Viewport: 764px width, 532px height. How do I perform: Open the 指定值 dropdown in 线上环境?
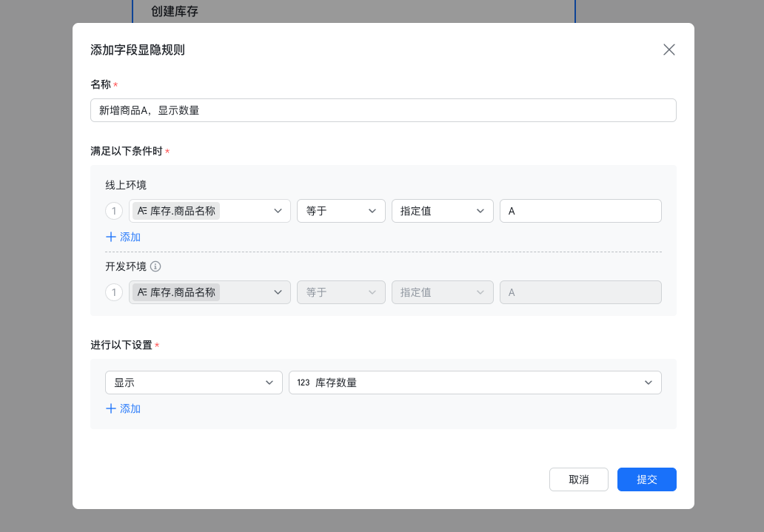pyautogui.click(x=442, y=211)
